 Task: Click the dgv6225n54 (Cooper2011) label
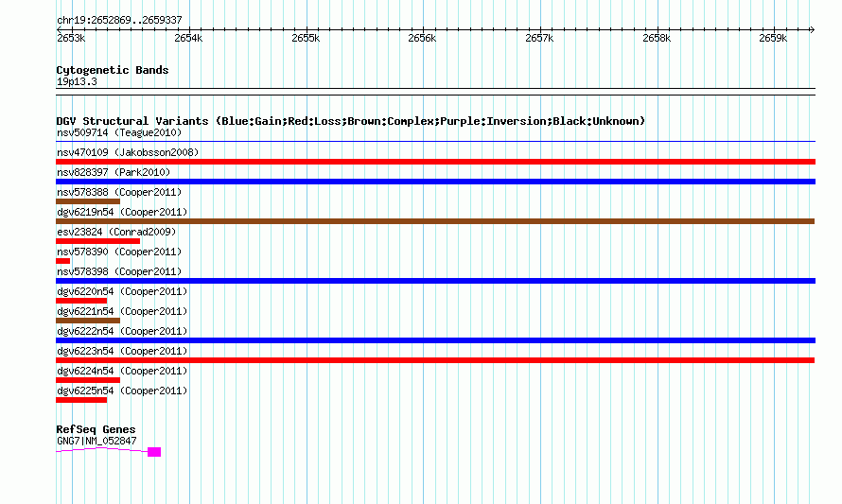tap(122, 391)
